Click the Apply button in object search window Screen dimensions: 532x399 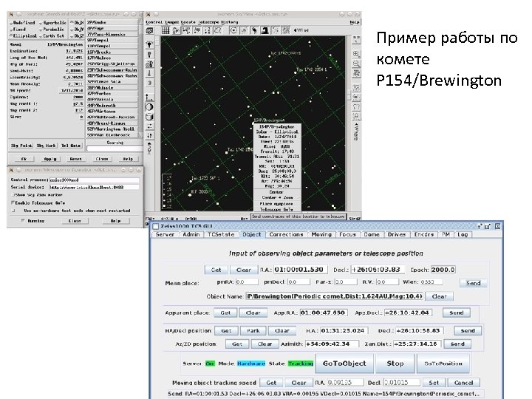pyautogui.click(x=50, y=159)
